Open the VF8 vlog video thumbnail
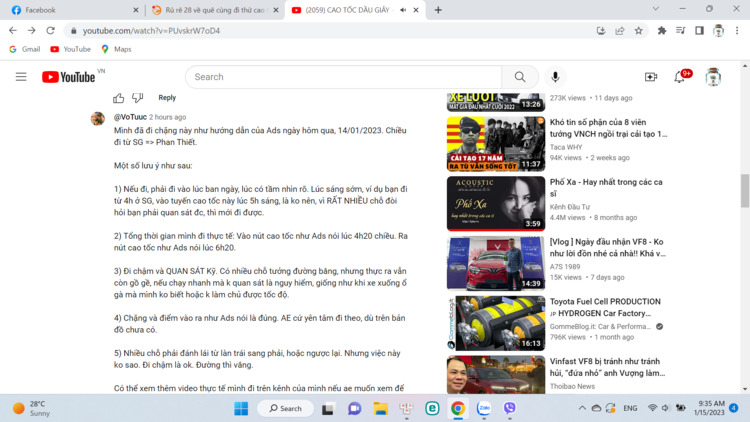Screen dimensions: 750x422 tap(496, 263)
